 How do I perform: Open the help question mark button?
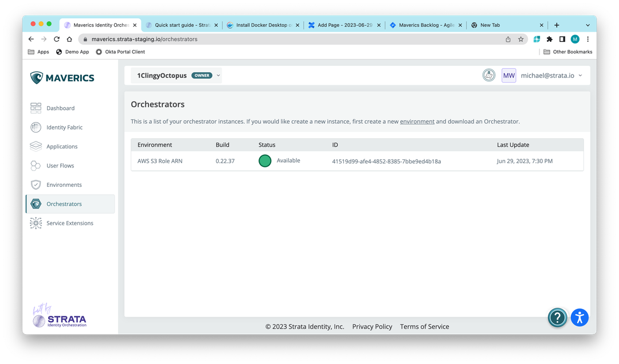click(558, 318)
